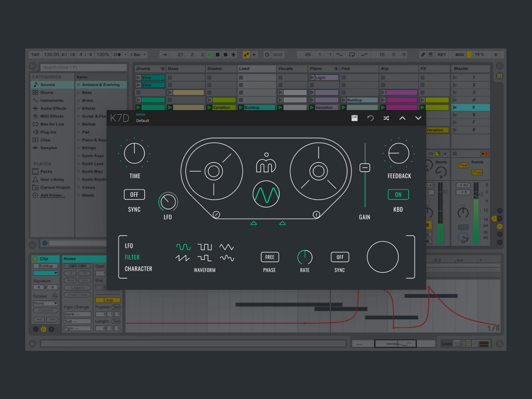This screenshot has width=532, height=399.
Task: Turn off the KBD toggle in K7D
Action: coord(398,195)
